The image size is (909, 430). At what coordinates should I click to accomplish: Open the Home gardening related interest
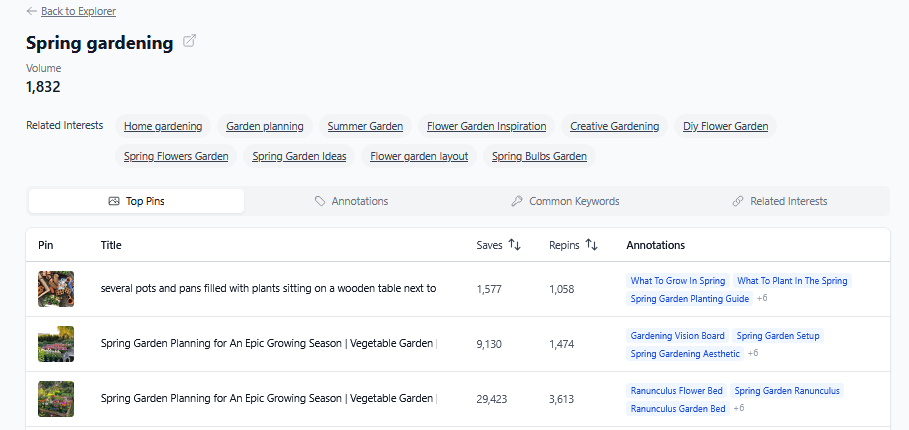(x=163, y=126)
